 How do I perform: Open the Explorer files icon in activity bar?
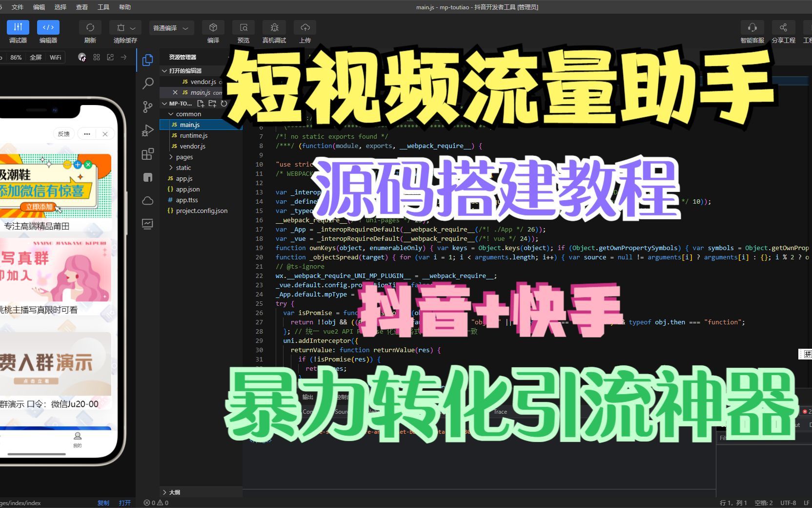[147, 60]
